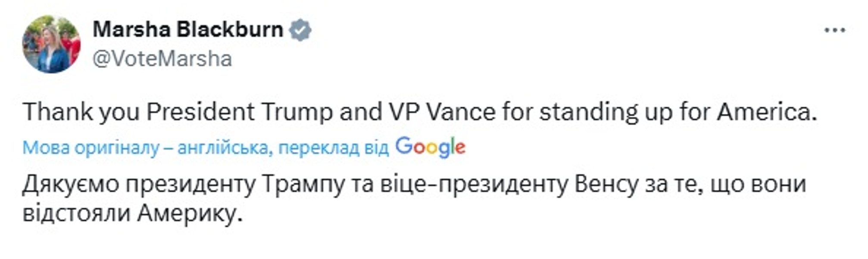Click the green letter l in the Google logo

[x=453, y=145]
